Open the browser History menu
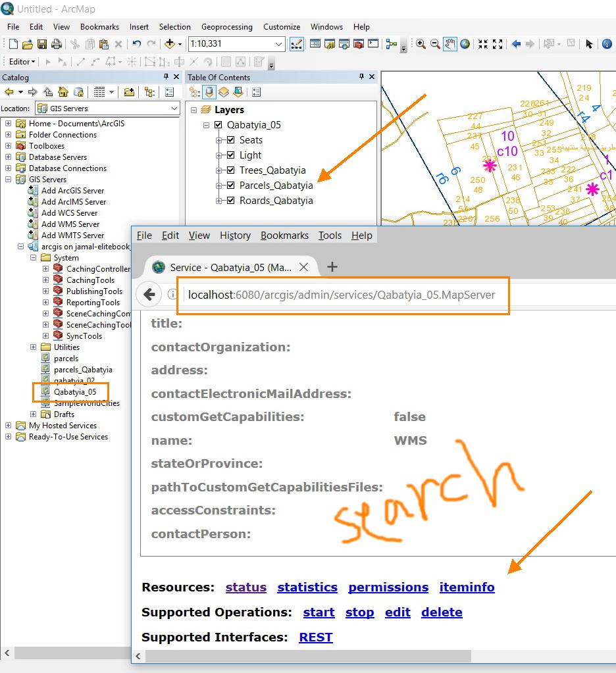This screenshot has width=616, height=673. pos(235,236)
